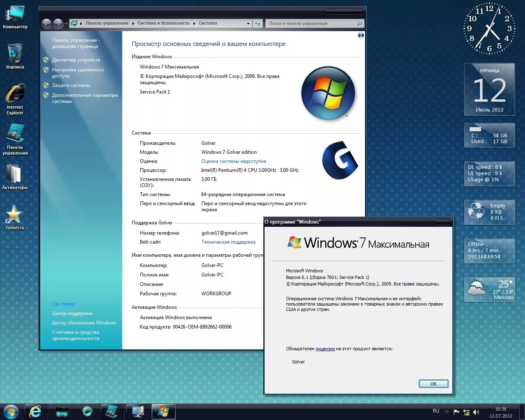Click the WORKGROUP value
The height and width of the screenshot is (420, 525).
click(x=216, y=294)
